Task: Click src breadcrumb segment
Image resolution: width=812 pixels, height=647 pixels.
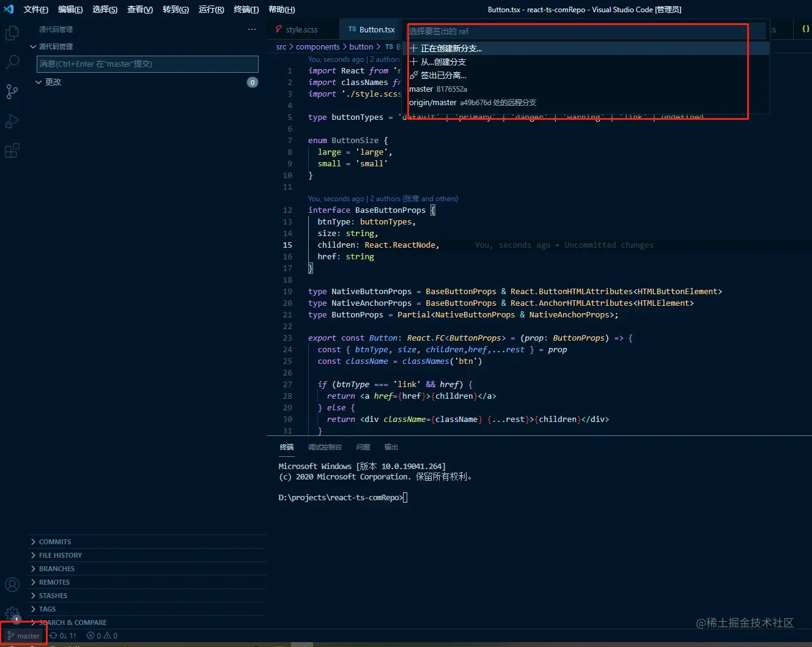Action: click(281, 46)
